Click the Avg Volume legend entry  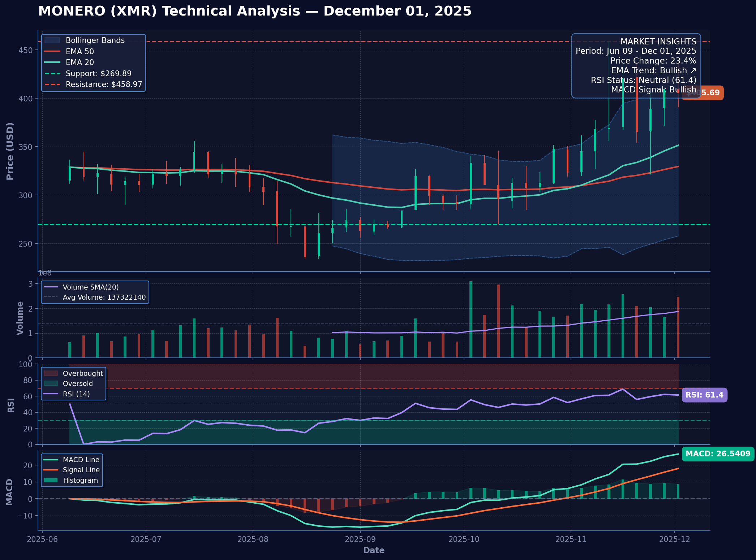(x=104, y=298)
